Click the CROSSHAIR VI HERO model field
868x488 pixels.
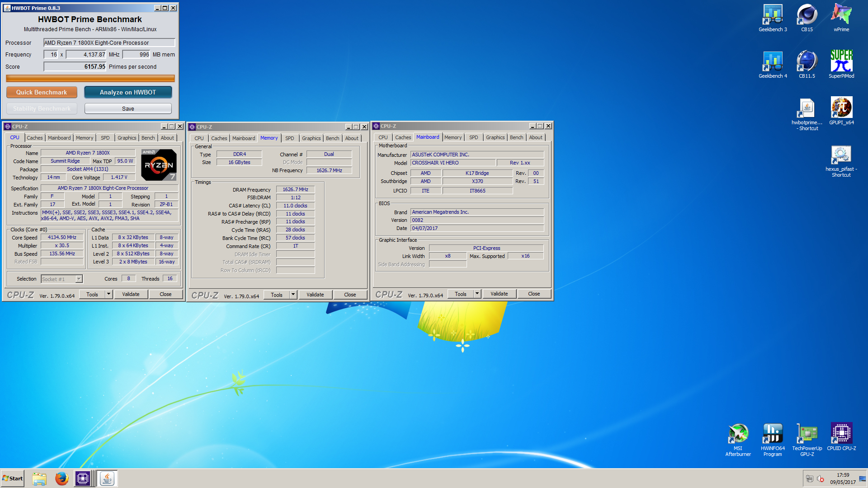[x=453, y=163]
